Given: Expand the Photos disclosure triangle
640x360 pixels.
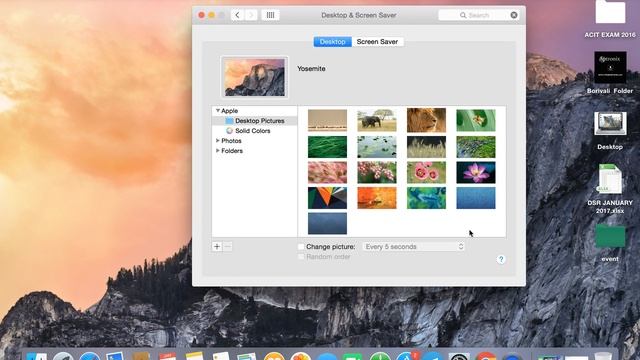Looking at the screenshot, I should click(x=218, y=140).
